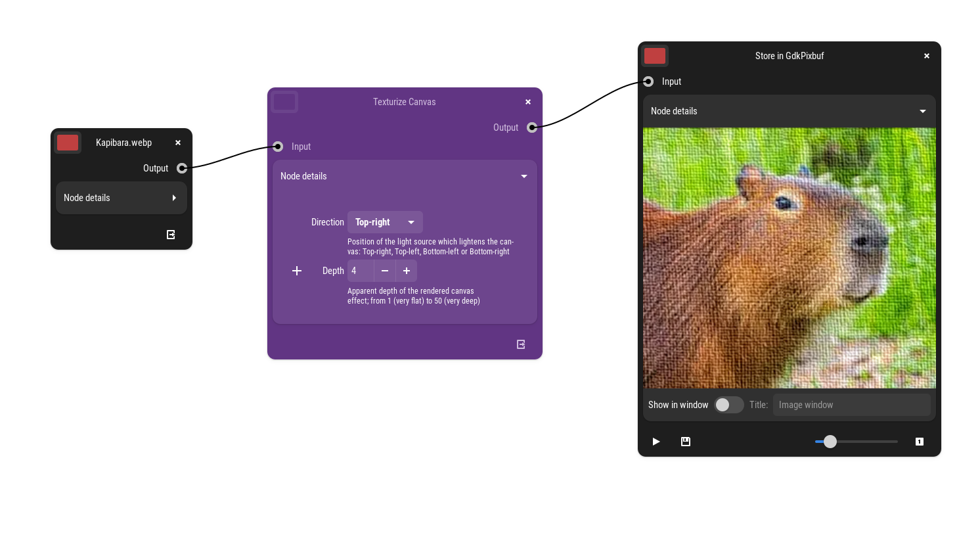Click the Output port of Kapibara.webp node

point(182,168)
